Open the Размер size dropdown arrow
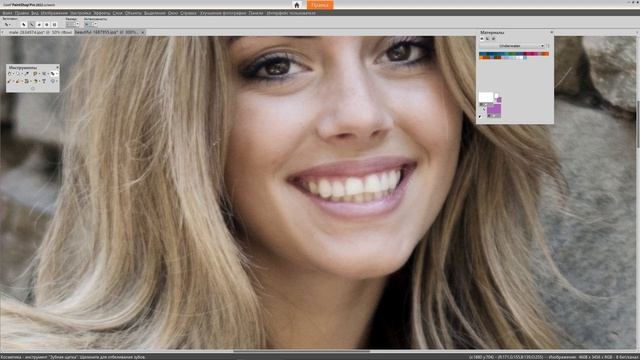This screenshot has height=360, width=640. 77,24
